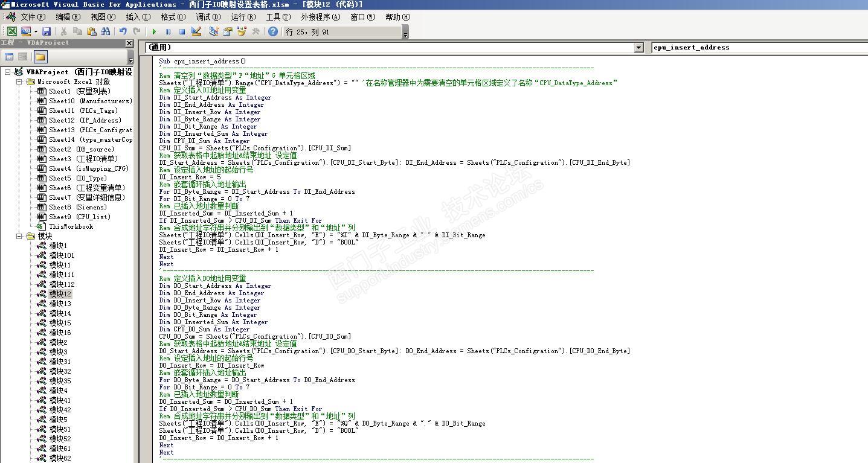Click the 'DI_Insert_Row = 5' code line
The width and height of the screenshot is (868, 463).
tap(190, 177)
